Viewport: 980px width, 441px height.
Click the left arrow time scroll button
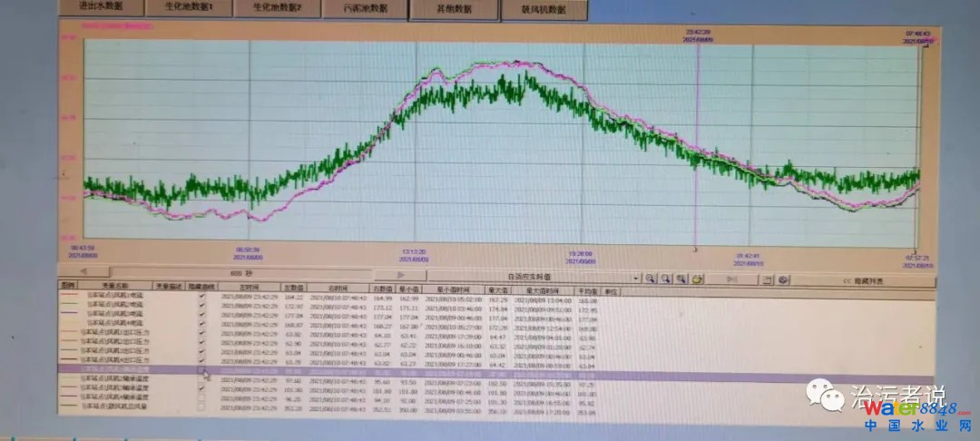pos(83,270)
